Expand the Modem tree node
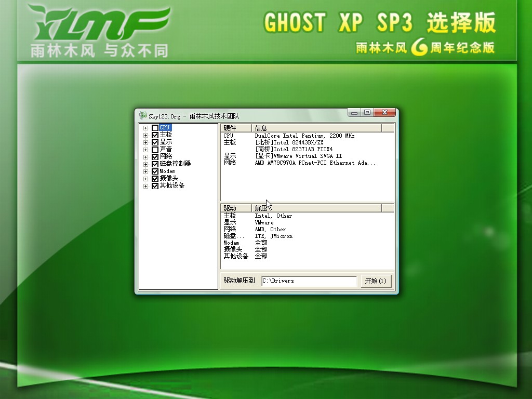Screen dimensions: 532x399 point(145,171)
